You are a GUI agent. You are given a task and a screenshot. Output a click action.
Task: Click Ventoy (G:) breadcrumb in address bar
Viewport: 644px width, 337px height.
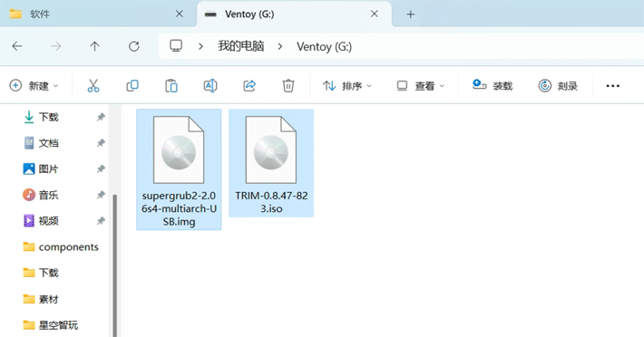point(324,46)
